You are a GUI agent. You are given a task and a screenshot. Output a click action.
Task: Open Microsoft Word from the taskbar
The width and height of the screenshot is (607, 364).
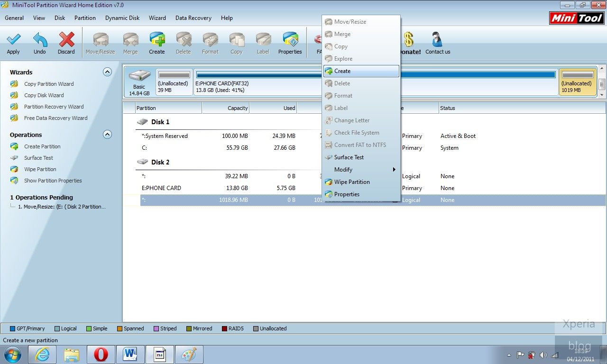point(129,355)
